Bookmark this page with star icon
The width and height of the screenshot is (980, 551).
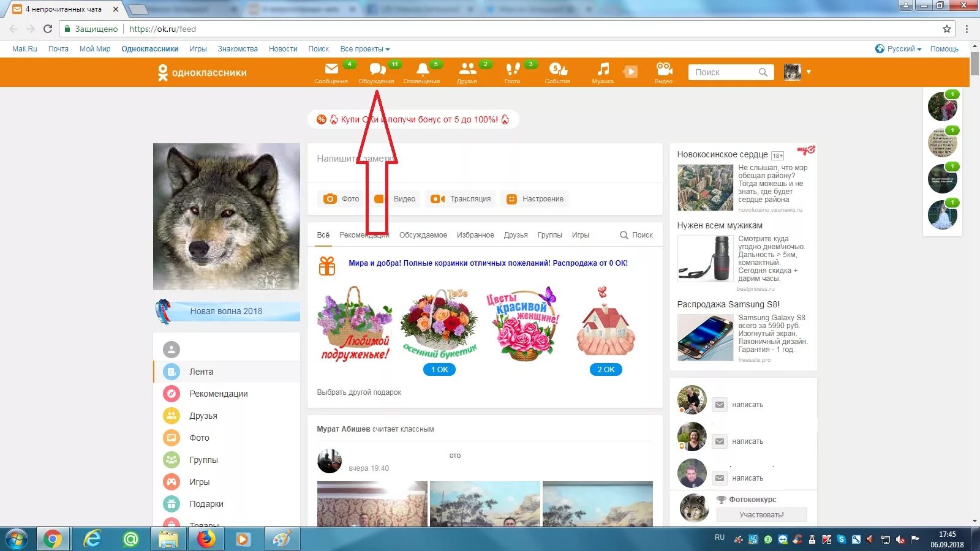(x=947, y=29)
